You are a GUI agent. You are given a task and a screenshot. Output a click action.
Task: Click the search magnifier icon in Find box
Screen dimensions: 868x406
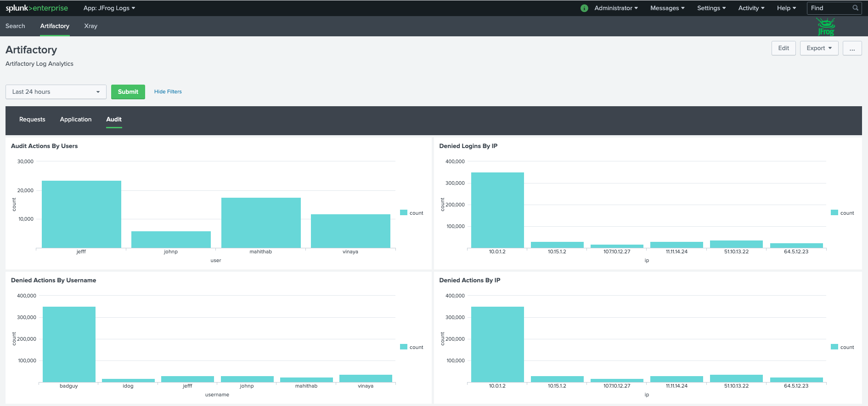[x=855, y=8]
